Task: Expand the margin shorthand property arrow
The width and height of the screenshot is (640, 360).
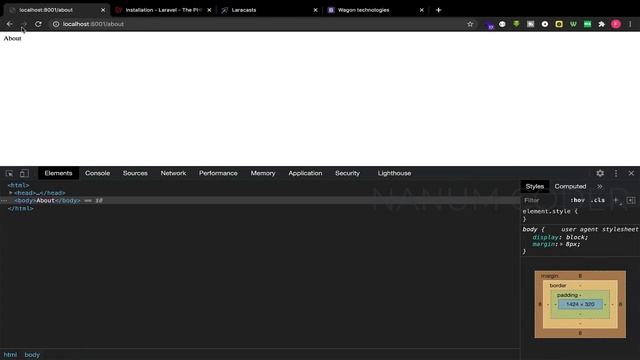Action: pyautogui.click(x=561, y=244)
